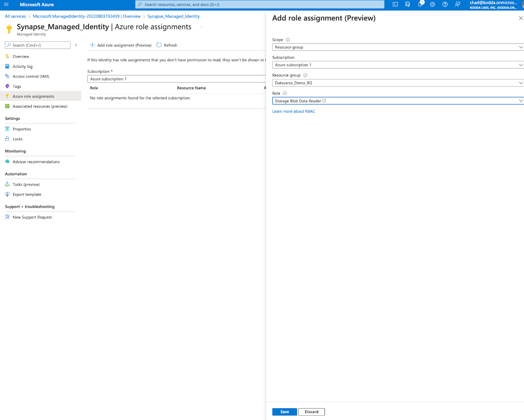Image resolution: width=524 pixels, height=420 pixels.
Task: Click Refresh in the toolbar
Action: click(167, 45)
